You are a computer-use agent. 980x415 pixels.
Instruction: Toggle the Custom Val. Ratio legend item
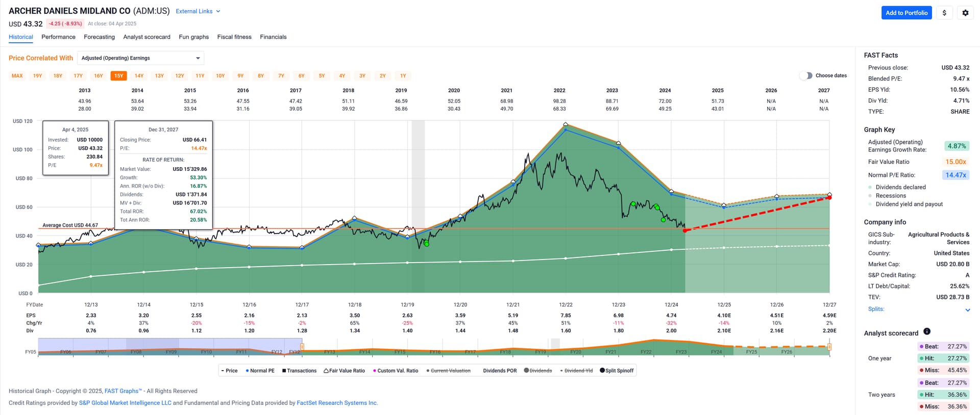pyautogui.click(x=396, y=371)
